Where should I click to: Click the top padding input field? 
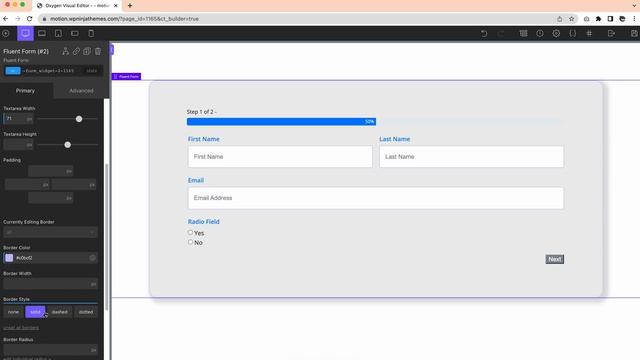coord(51,171)
